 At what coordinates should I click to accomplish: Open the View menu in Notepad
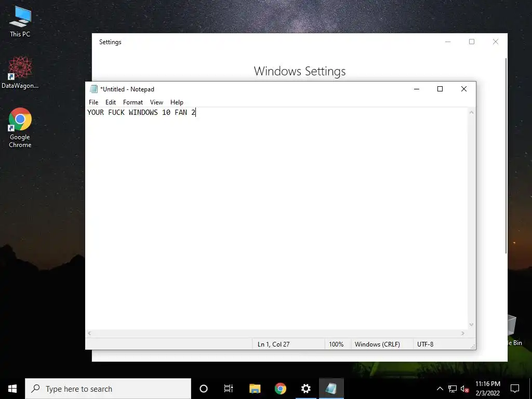(x=156, y=102)
